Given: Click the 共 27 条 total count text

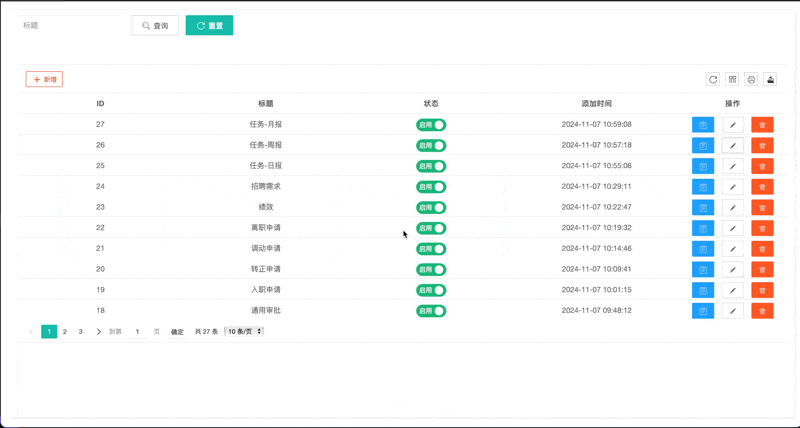Looking at the screenshot, I should [207, 332].
